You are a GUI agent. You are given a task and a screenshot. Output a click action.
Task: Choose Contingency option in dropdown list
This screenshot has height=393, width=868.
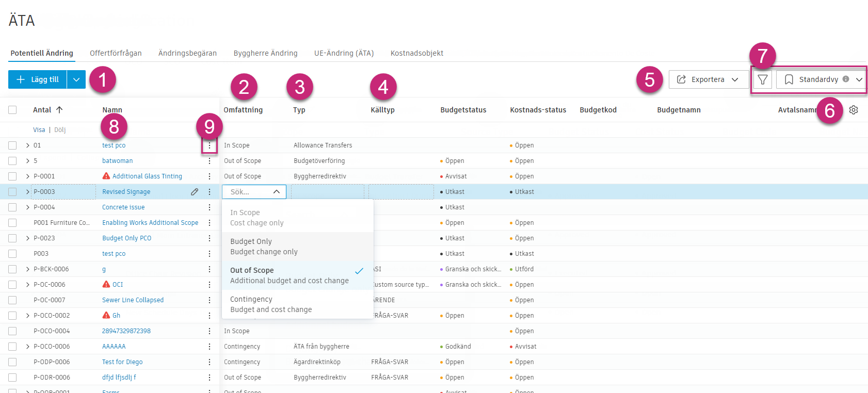tap(298, 304)
